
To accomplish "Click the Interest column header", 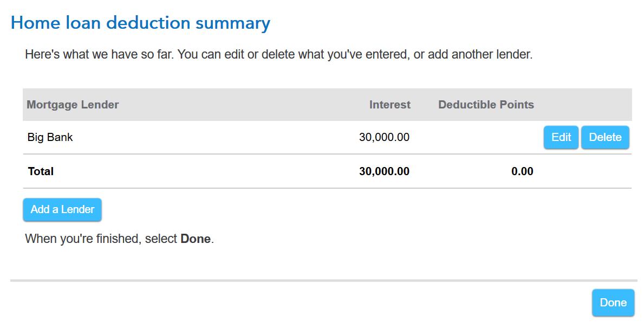I will (x=389, y=105).
